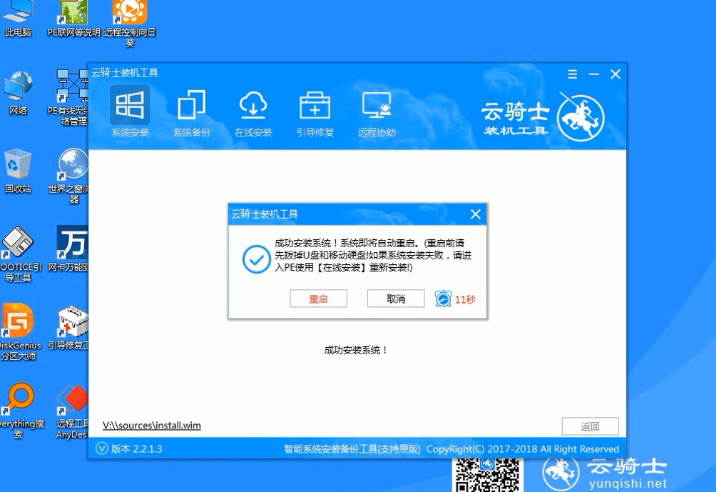Click the green checkmark success icon
Image resolution: width=716 pixels, height=492 pixels.
click(256, 259)
